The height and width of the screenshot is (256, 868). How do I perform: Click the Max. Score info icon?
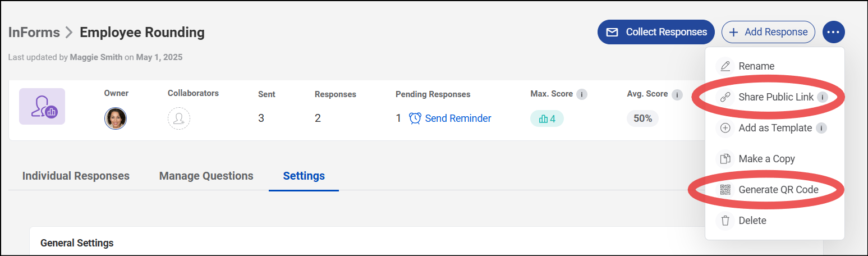pos(582,94)
